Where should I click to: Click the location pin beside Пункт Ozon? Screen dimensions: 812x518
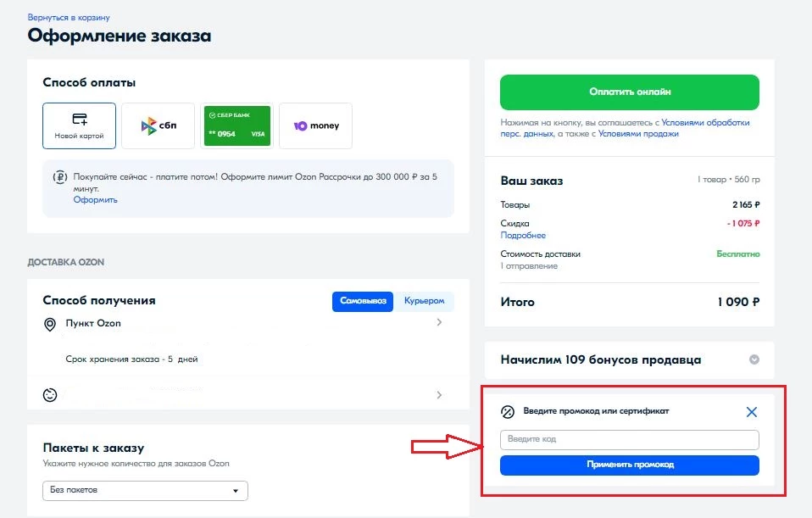pyautogui.click(x=51, y=323)
